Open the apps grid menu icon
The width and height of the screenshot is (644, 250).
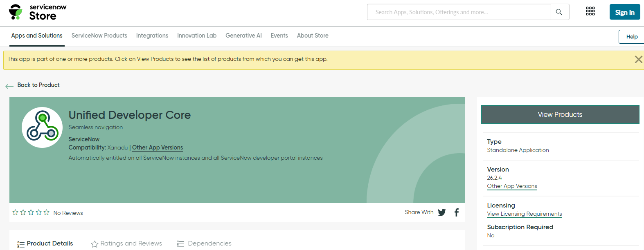click(x=590, y=11)
